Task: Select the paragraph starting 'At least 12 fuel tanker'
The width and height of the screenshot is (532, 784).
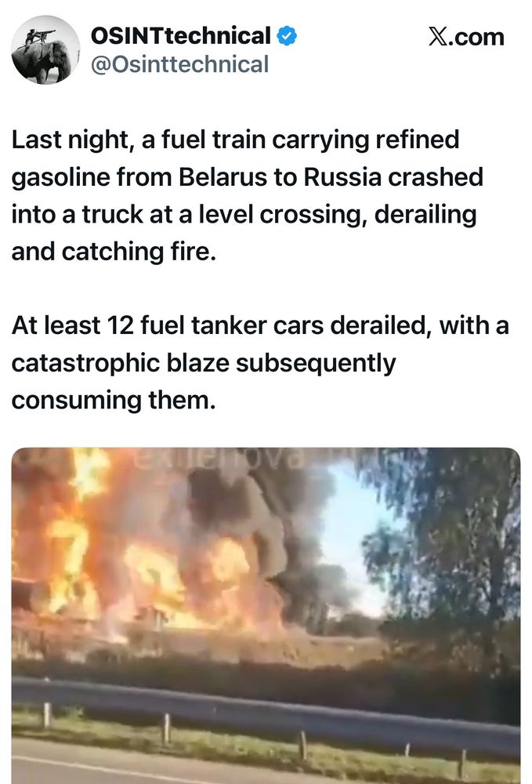Action: (260, 362)
